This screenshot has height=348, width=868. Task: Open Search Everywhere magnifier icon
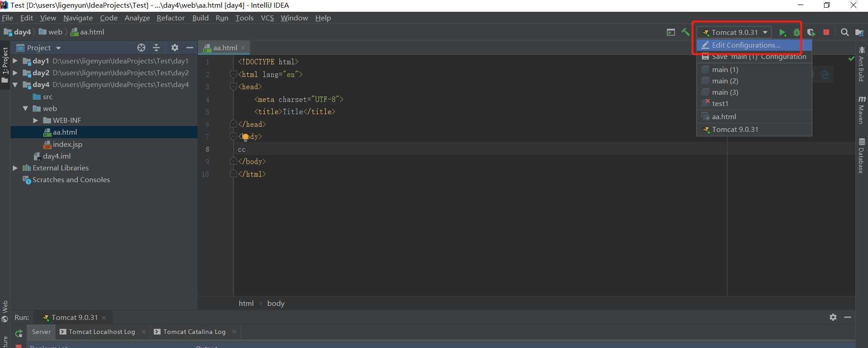[845, 33]
